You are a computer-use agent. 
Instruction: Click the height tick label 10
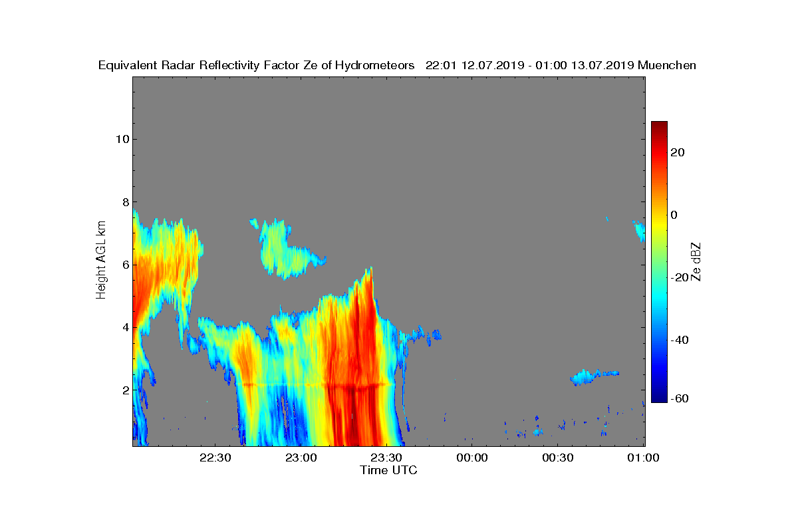tap(122, 139)
